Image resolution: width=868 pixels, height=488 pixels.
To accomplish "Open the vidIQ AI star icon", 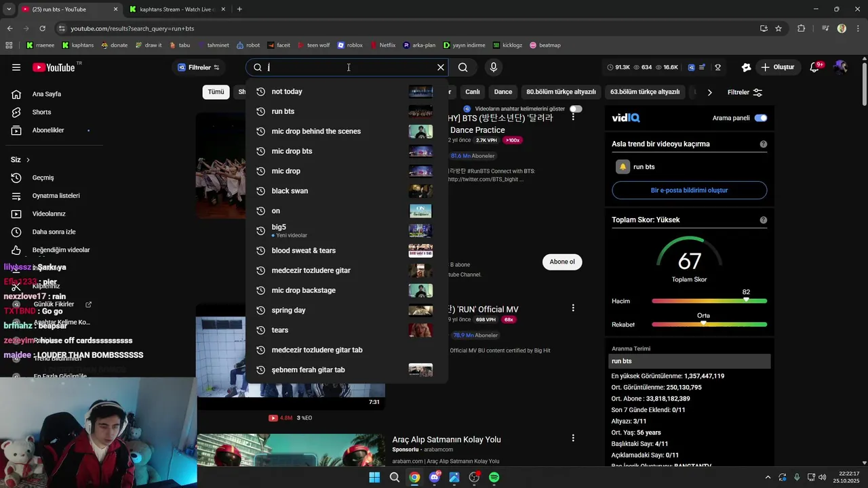I will point(746,67).
